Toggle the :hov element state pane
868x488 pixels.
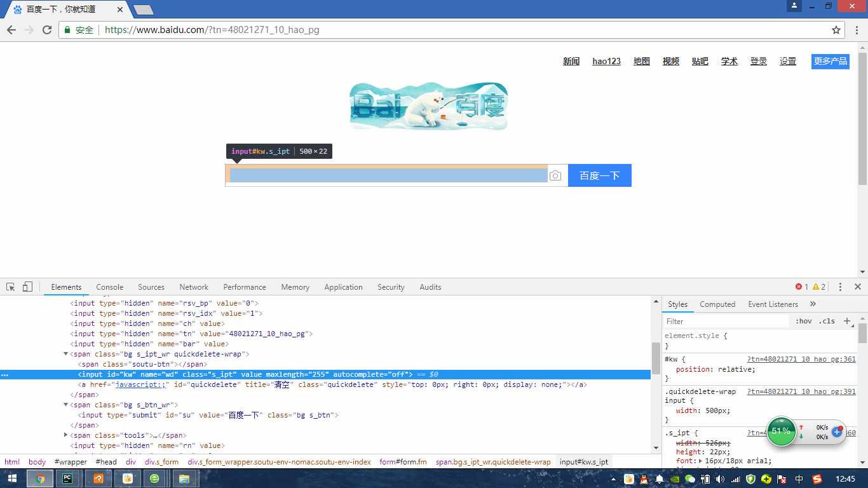(x=803, y=322)
